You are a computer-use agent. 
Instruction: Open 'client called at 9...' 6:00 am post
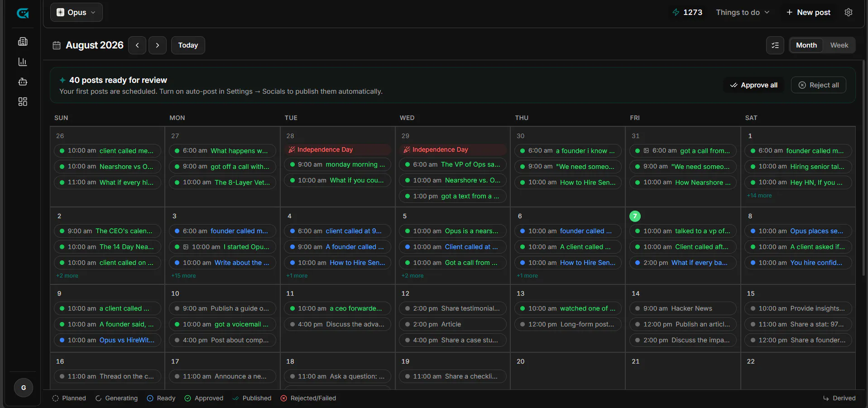pos(337,231)
